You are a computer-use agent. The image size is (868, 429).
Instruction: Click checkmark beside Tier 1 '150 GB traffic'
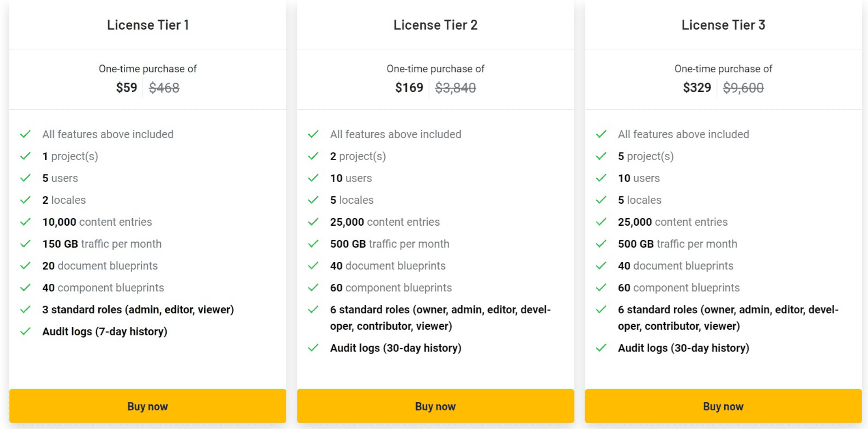coord(25,244)
